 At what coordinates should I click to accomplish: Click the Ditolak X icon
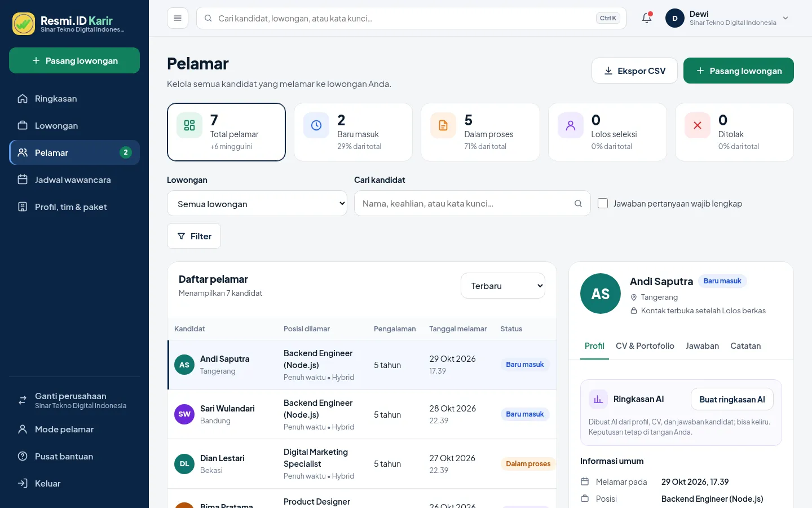click(x=698, y=125)
